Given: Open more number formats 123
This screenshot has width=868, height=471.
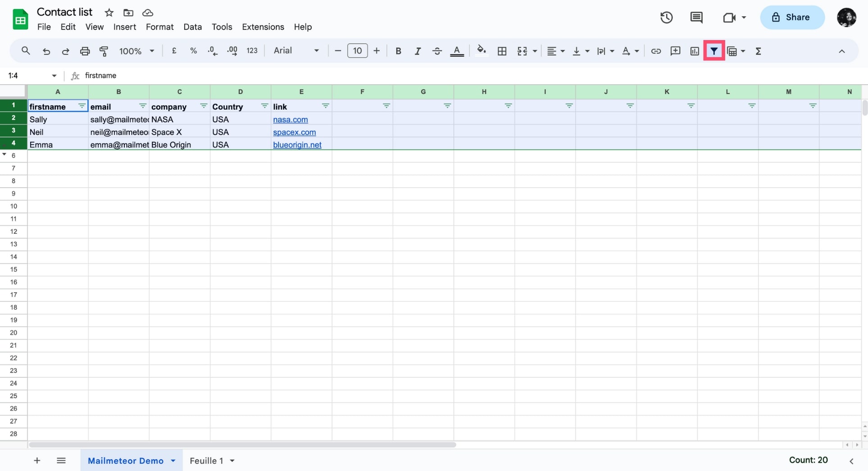Looking at the screenshot, I should coord(252,51).
